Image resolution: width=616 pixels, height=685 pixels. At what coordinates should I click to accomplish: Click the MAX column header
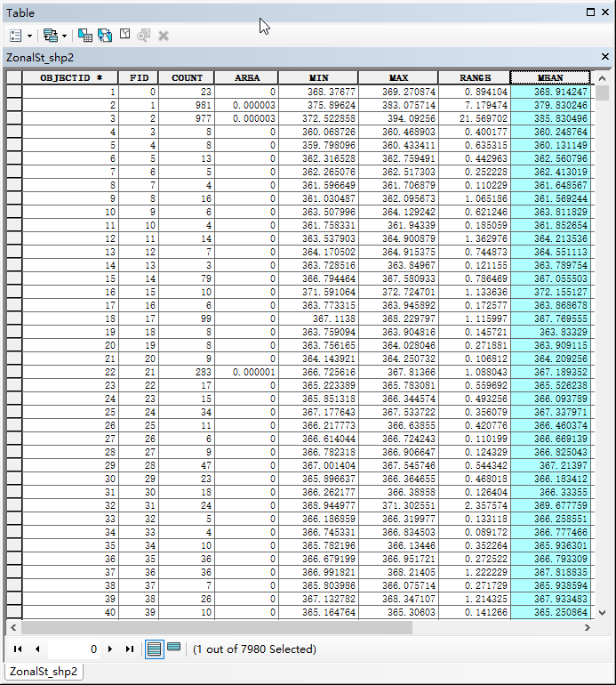(x=398, y=77)
